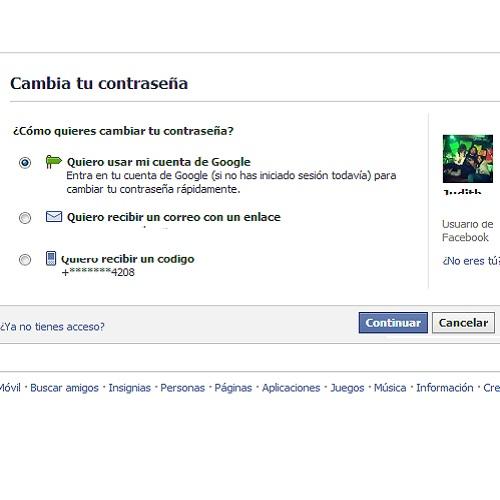Click the green flag Google icon
This screenshot has width=500, height=500.
[54, 162]
